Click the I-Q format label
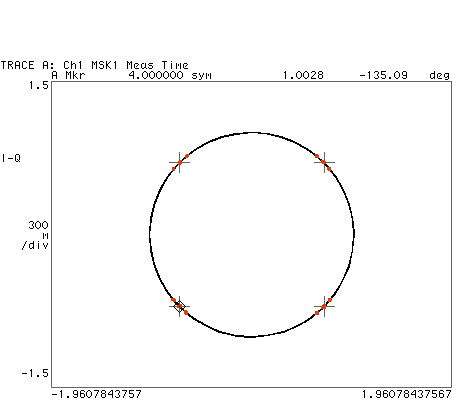 point(11,158)
